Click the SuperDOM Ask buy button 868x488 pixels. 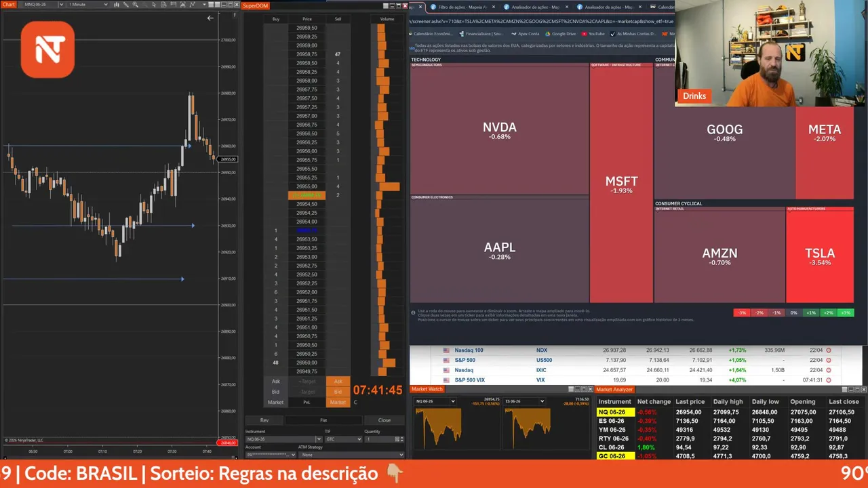(275, 382)
